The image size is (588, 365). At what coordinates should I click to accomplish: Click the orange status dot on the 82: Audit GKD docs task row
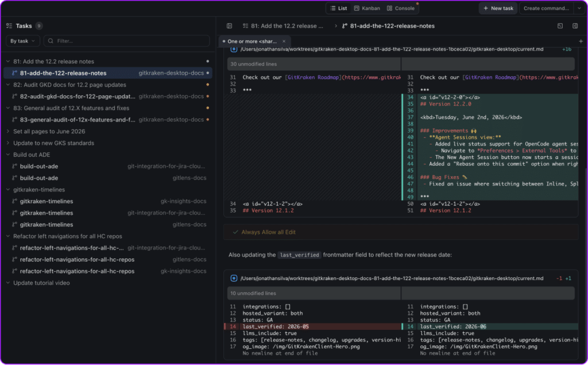click(x=208, y=85)
